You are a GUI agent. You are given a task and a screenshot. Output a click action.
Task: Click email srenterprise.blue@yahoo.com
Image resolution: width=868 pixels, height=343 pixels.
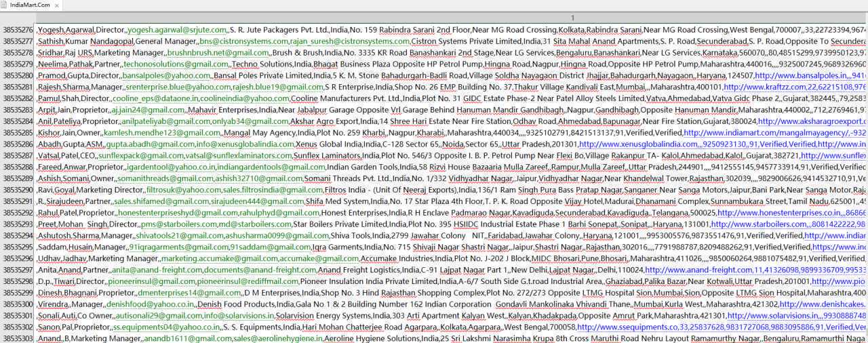click(x=178, y=87)
